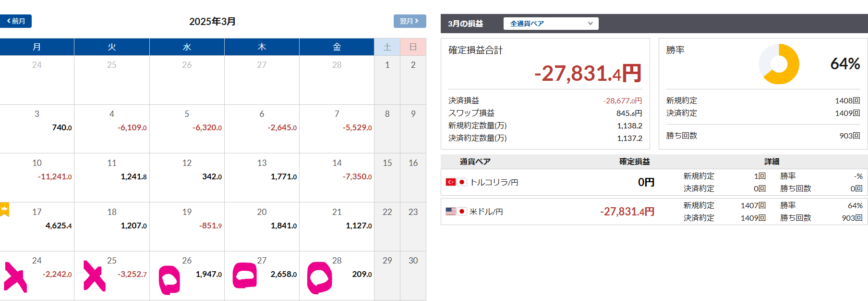Click the win rate donut chart
This screenshot has width=868, height=301.
[779, 64]
